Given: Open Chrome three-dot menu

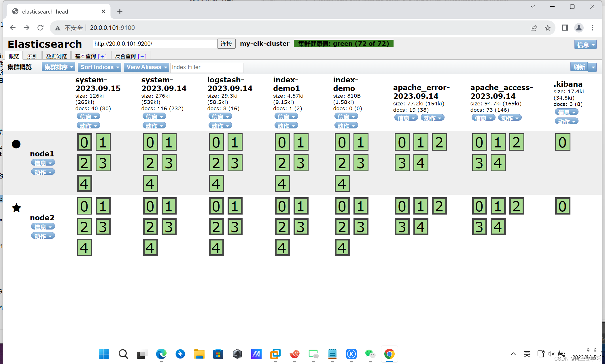Looking at the screenshot, I should [592, 28].
